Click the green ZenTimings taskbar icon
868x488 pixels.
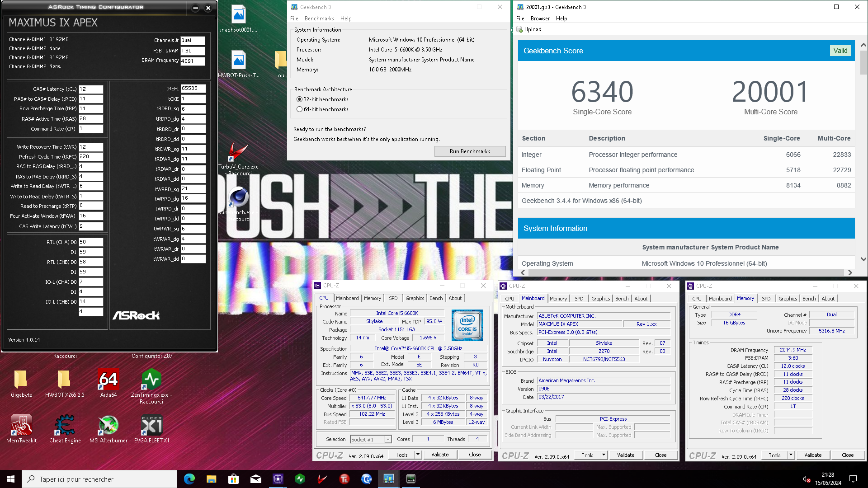point(300,479)
